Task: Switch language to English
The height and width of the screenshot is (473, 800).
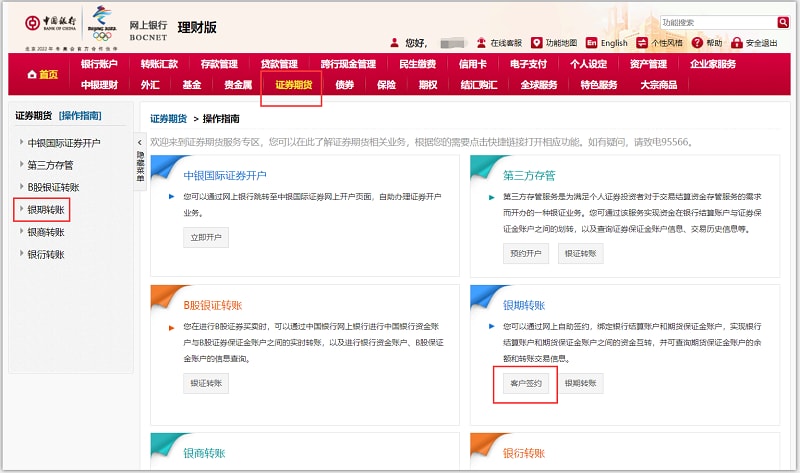Action: [x=607, y=43]
